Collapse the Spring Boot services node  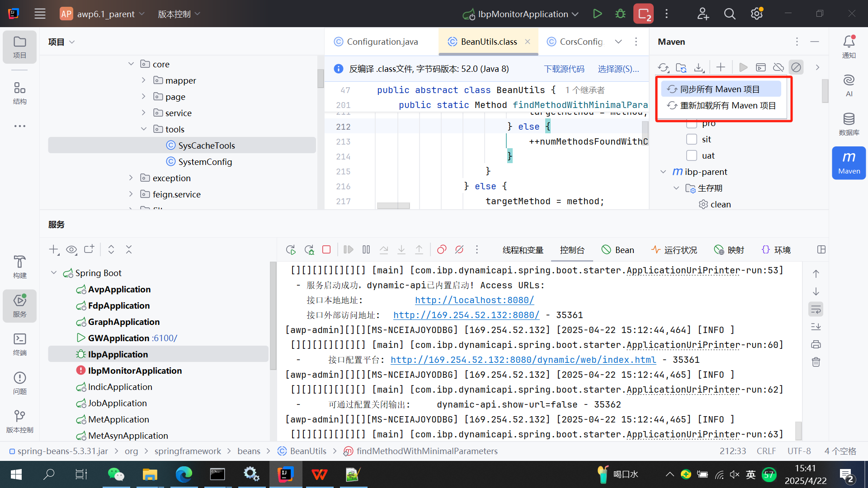[x=54, y=272]
